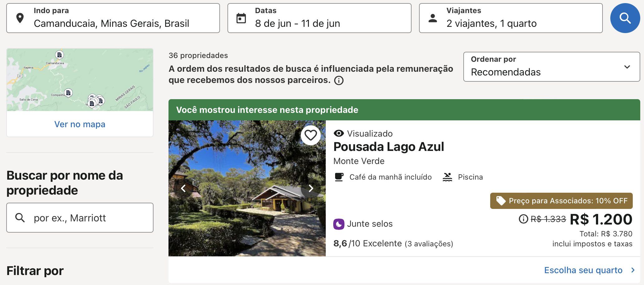Open the Datas picker 8 de jun
The image size is (644, 285).
pyautogui.click(x=320, y=18)
